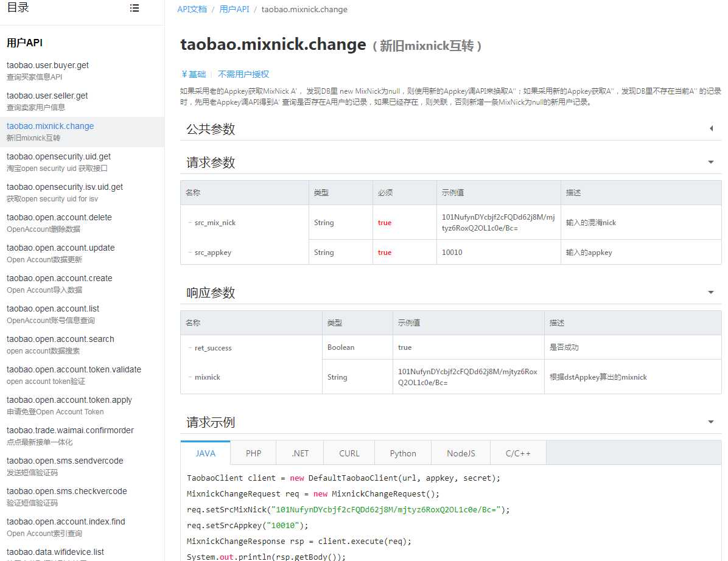
Task: Click the src_mix_nick parameter name
Action: click(x=215, y=223)
